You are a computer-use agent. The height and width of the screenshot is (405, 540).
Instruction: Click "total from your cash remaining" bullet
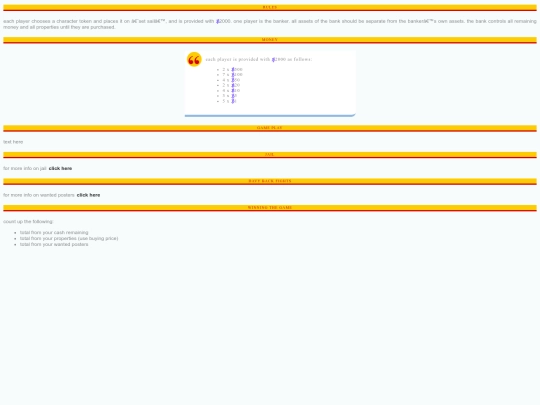coord(54,232)
